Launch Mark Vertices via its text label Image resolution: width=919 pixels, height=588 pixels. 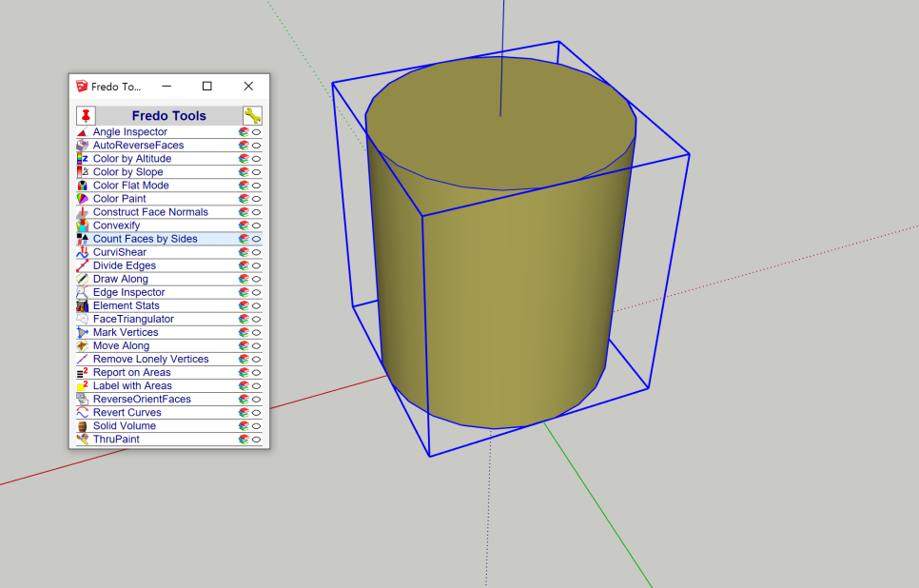pyautogui.click(x=126, y=332)
